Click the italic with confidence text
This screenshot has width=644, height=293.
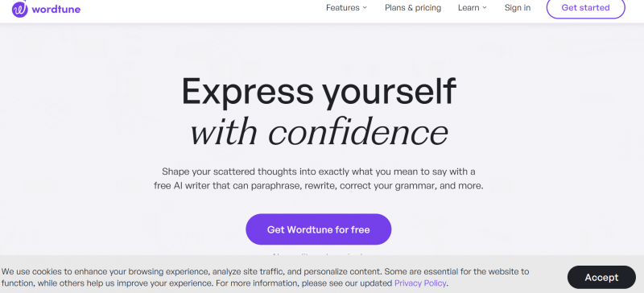click(x=319, y=132)
